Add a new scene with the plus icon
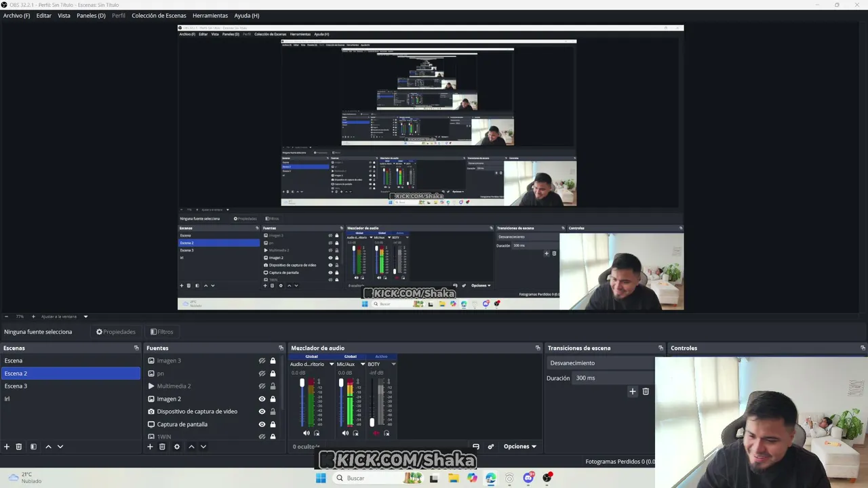Image resolution: width=868 pixels, height=488 pixels. coord(7,447)
